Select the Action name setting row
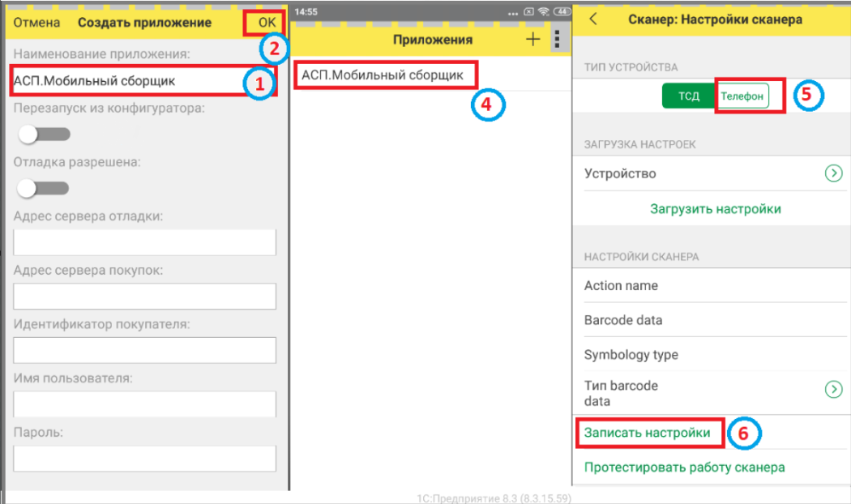This screenshot has height=504, width=851. [712, 285]
